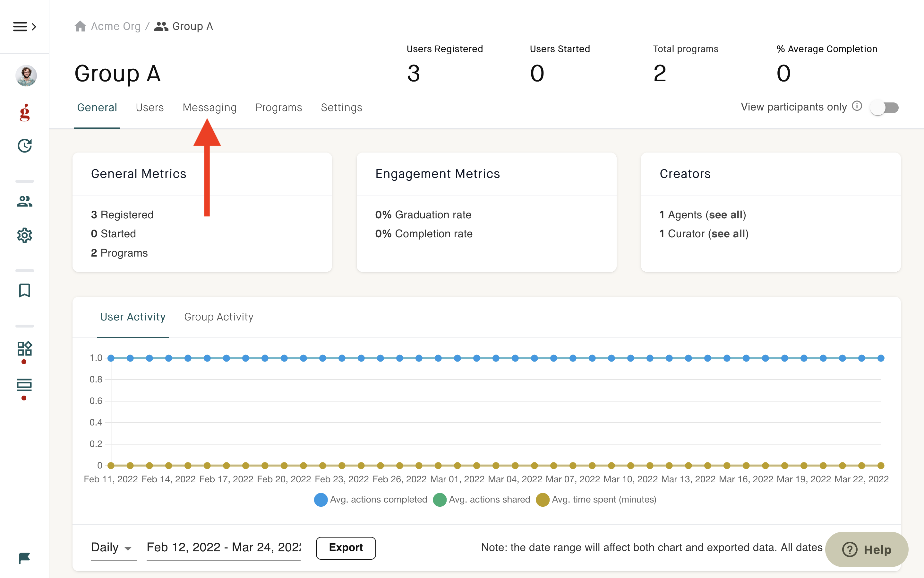Click the group people icon in breadcrumb
The height and width of the screenshot is (578, 924).
coord(161,26)
